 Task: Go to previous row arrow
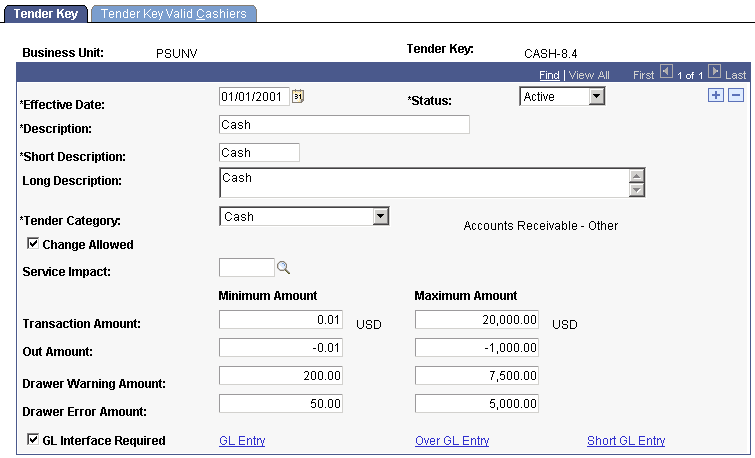pyautogui.click(x=666, y=72)
